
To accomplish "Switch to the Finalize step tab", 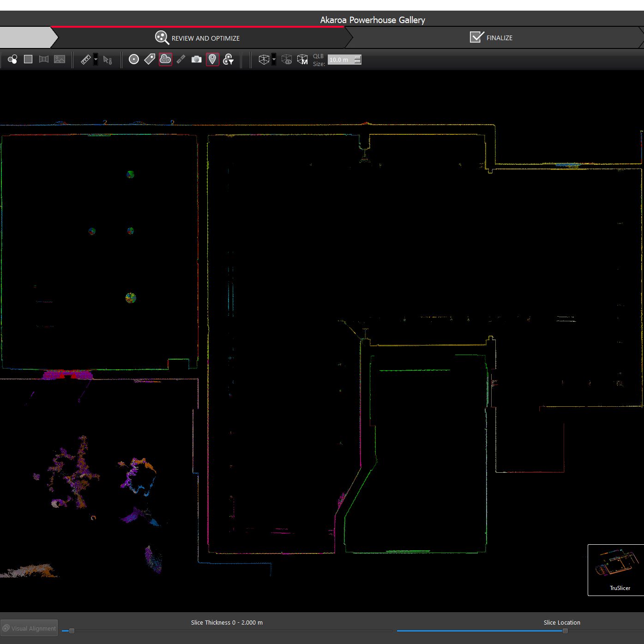I will (491, 38).
